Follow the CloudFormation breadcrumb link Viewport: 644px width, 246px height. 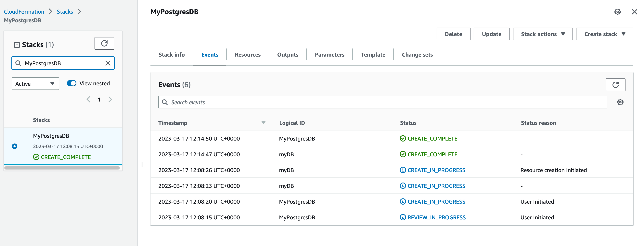pos(24,11)
